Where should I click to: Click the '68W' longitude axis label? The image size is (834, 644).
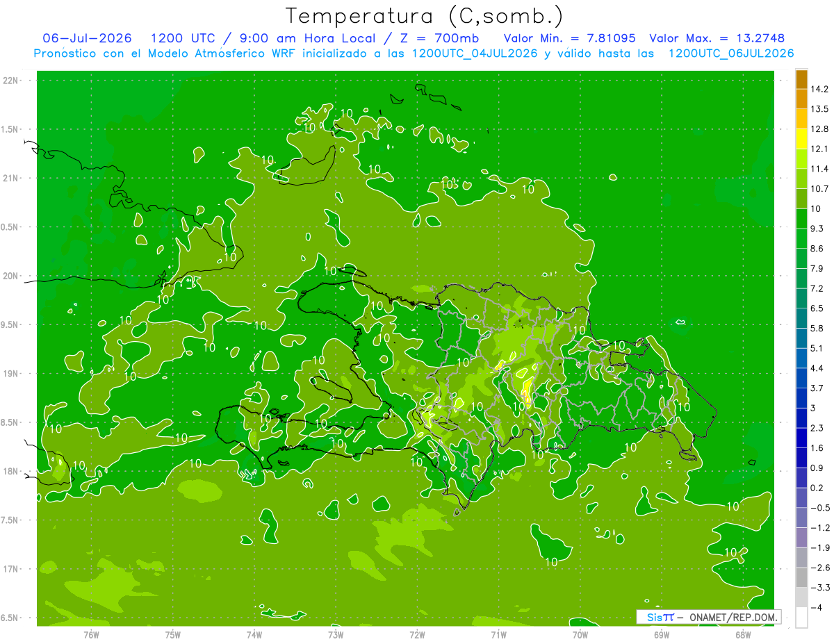[x=743, y=634]
